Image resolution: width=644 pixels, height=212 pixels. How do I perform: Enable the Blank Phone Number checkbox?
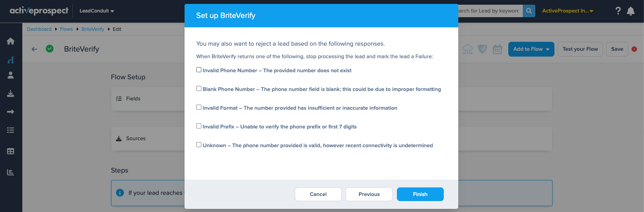(x=199, y=89)
